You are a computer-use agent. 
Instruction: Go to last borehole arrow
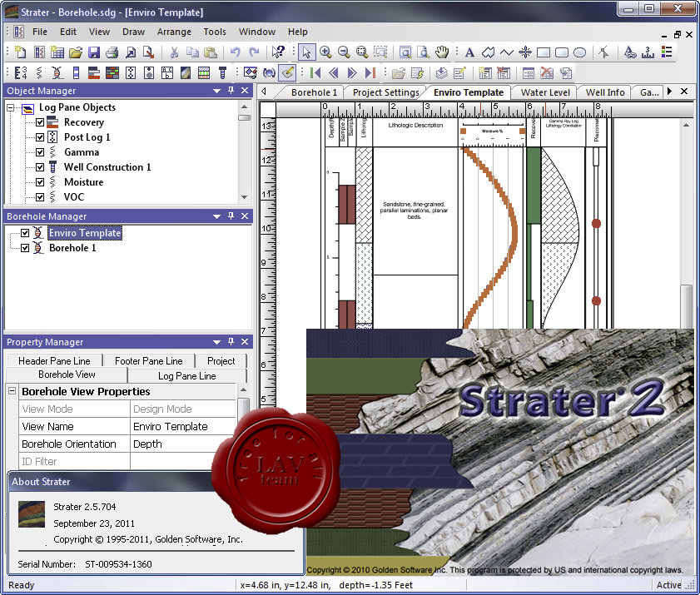[370, 72]
